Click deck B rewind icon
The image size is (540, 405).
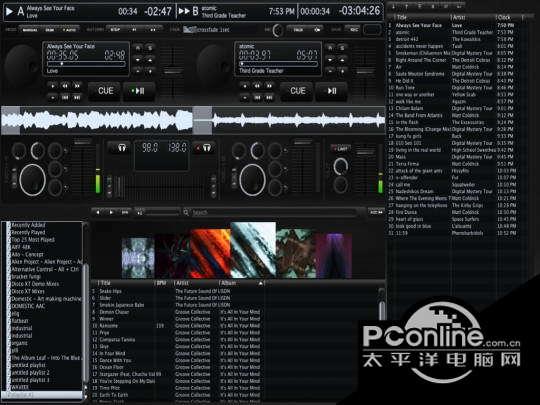click(257, 85)
